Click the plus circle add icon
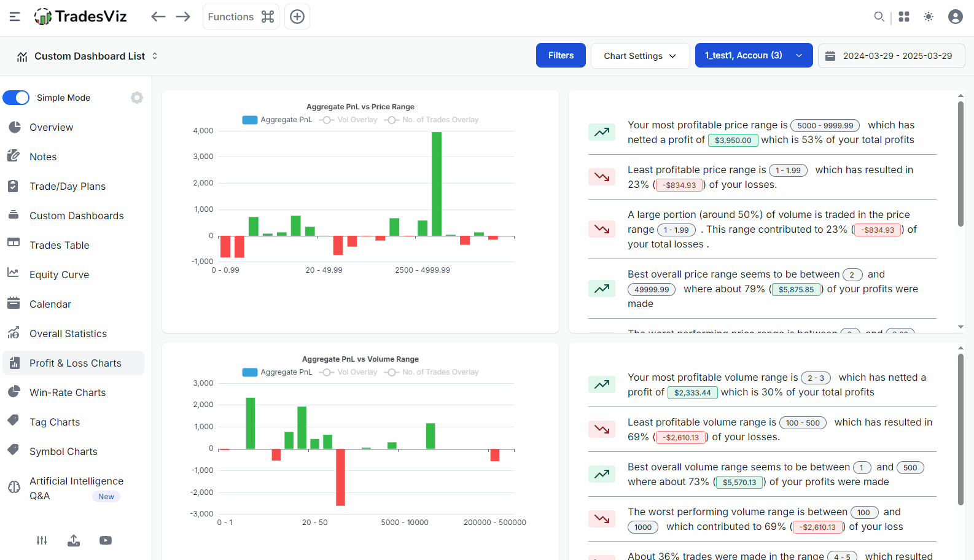The image size is (974, 560). [297, 17]
